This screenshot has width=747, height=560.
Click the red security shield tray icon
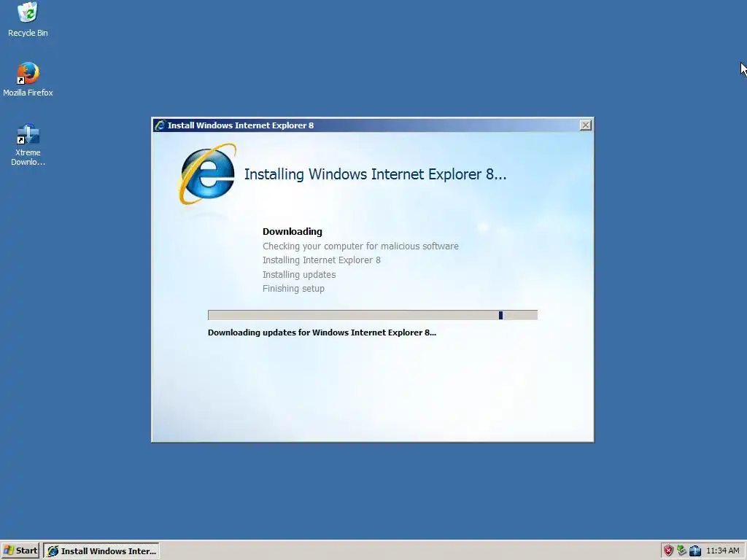668,551
